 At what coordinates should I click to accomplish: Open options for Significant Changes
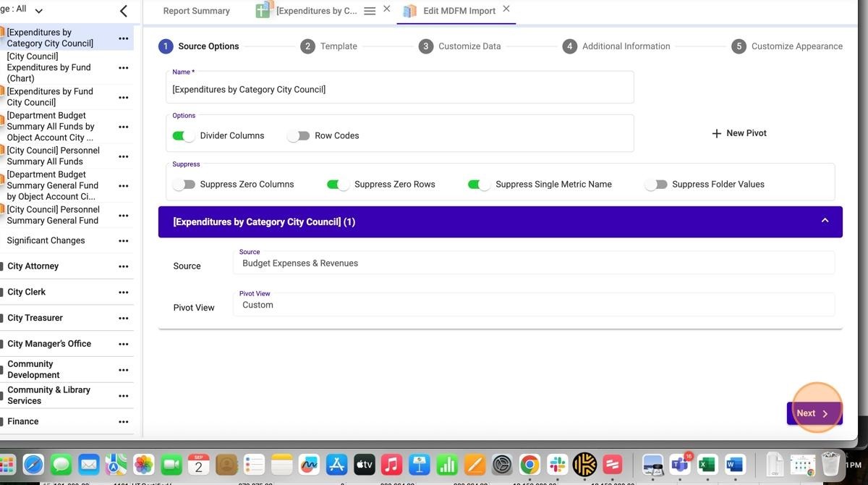(x=124, y=241)
